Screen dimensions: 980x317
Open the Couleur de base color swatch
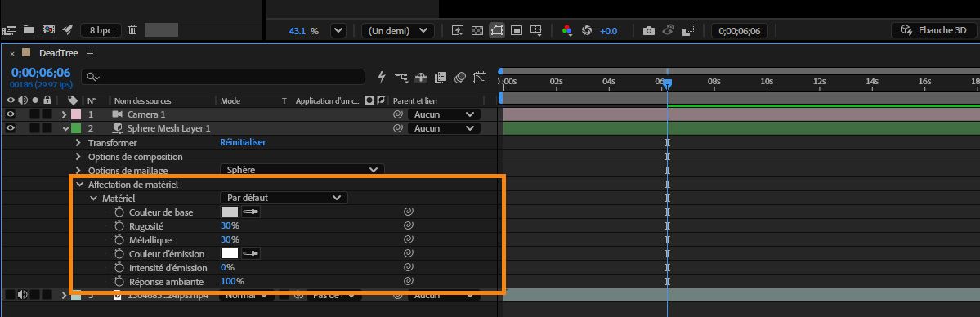click(230, 212)
